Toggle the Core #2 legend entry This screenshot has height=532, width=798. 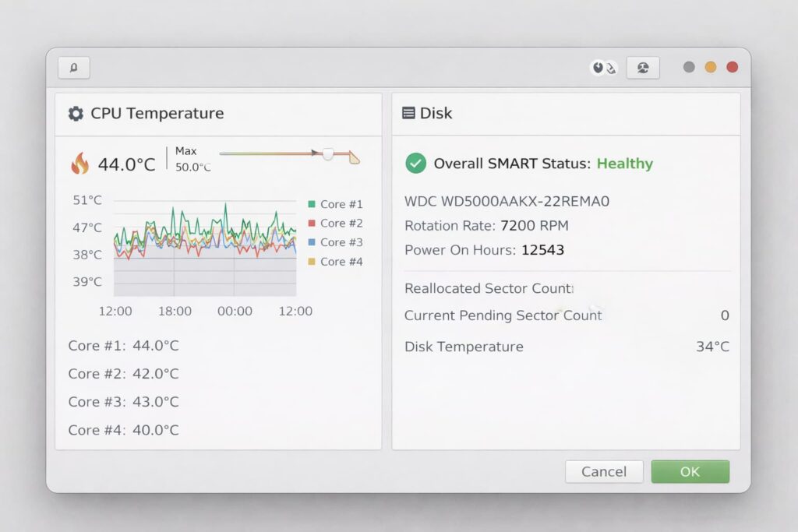point(335,224)
